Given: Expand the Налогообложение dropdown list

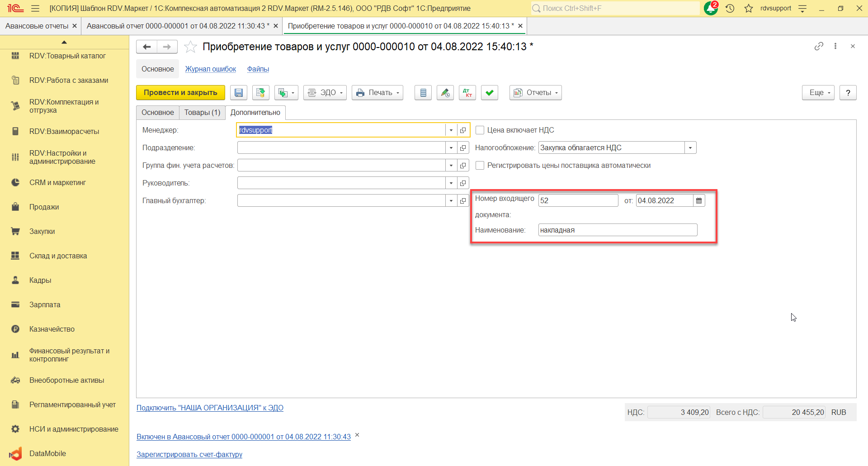Looking at the screenshot, I should (x=690, y=148).
